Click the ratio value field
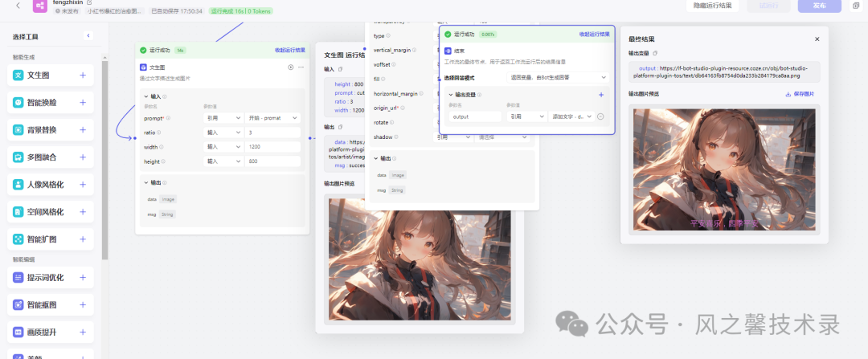This screenshot has width=868, height=359. tap(272, 133)
